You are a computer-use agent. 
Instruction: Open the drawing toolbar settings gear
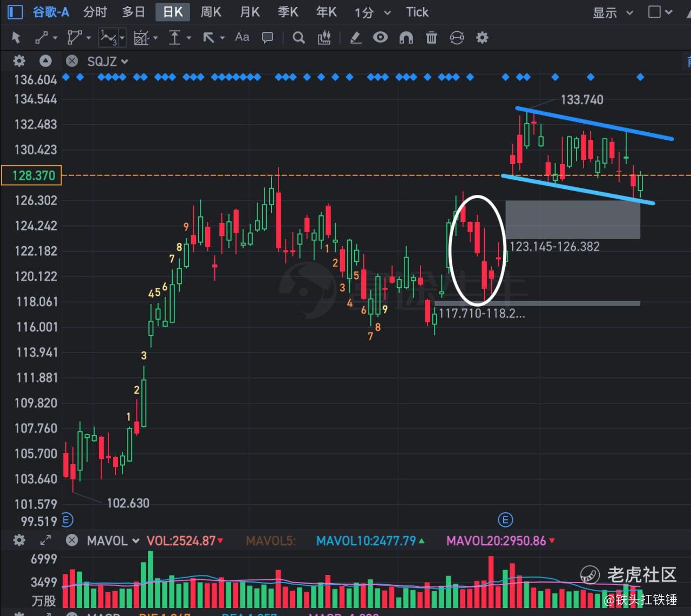pos(482,37)
